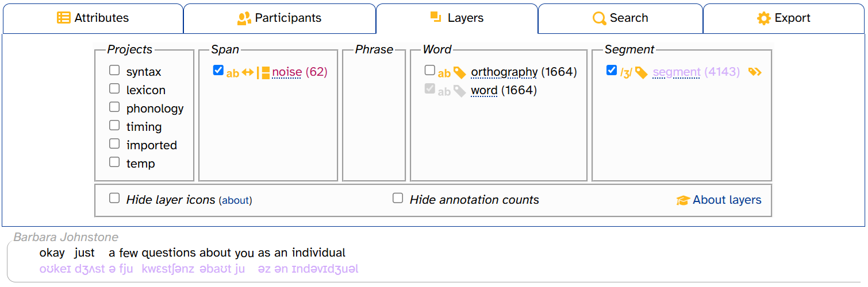Enable the syntax project checkbox
This screenshot has width=868, height=287.
point(114,70)
